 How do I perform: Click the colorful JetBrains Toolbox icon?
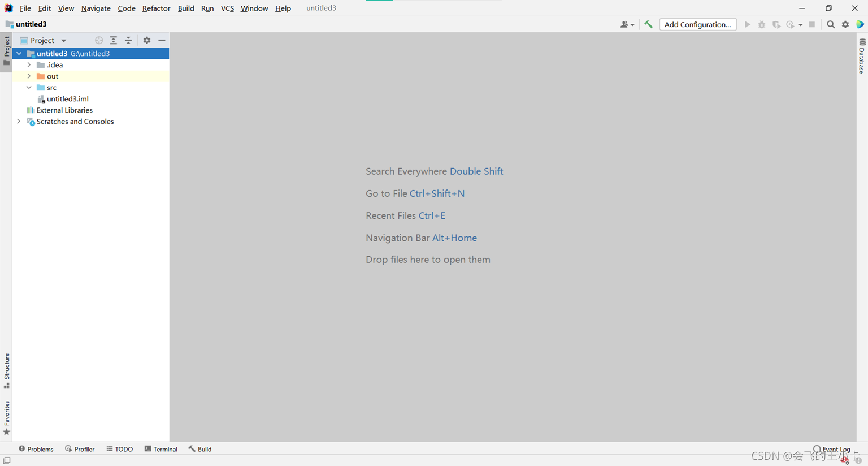860,24
